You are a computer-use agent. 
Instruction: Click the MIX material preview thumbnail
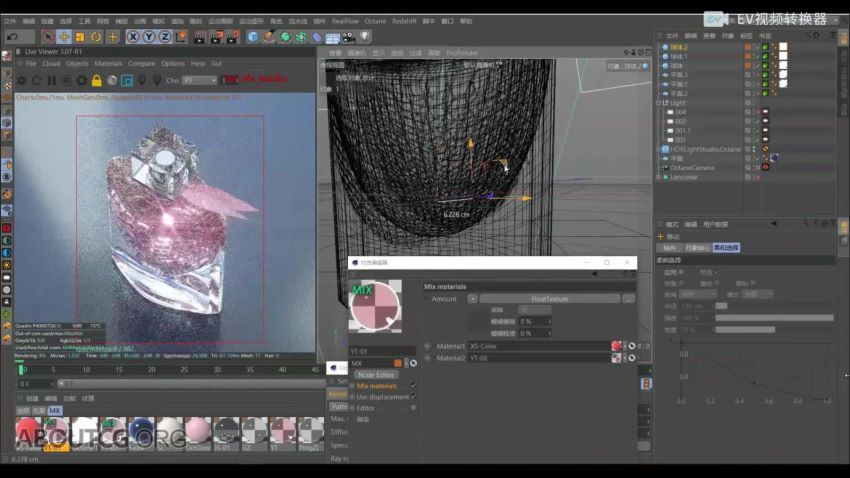376,306
